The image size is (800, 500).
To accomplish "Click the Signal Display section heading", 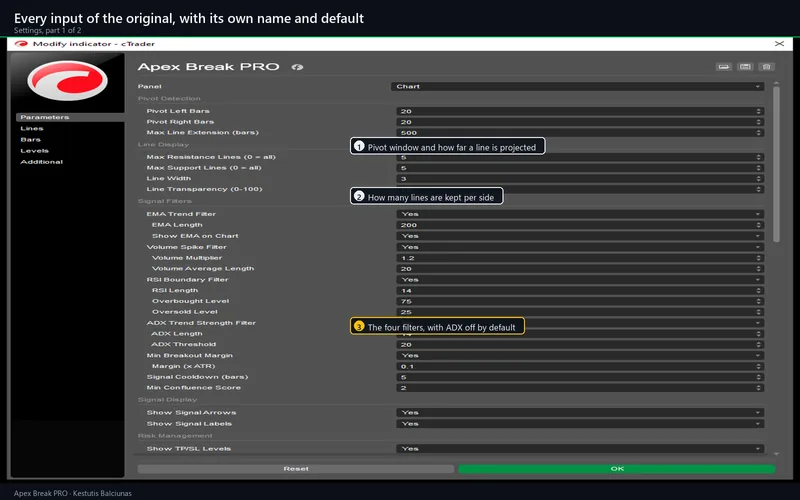I will click(x=167, y=400).
